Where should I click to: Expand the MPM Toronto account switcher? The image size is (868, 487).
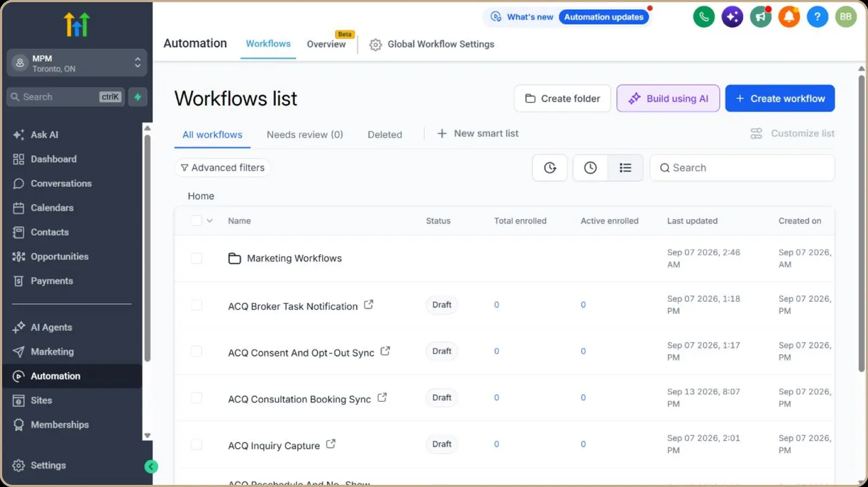(x=77, y=63)
